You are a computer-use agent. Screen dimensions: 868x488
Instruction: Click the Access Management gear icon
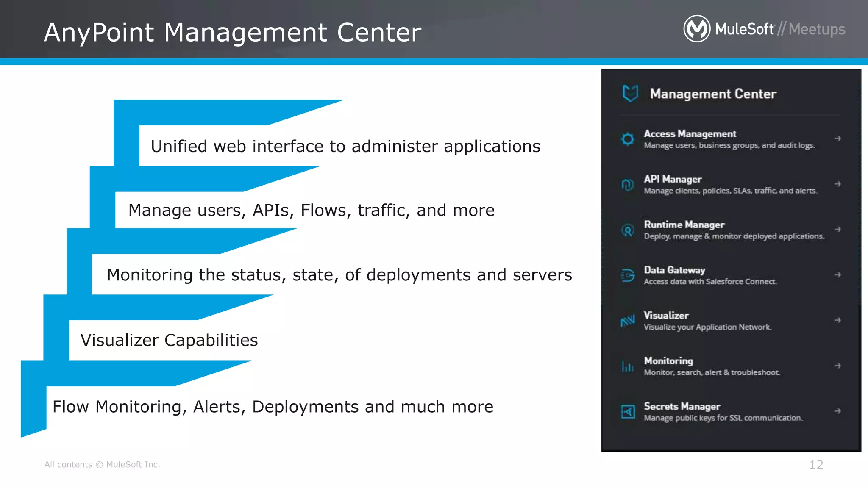tap(628, 139)
